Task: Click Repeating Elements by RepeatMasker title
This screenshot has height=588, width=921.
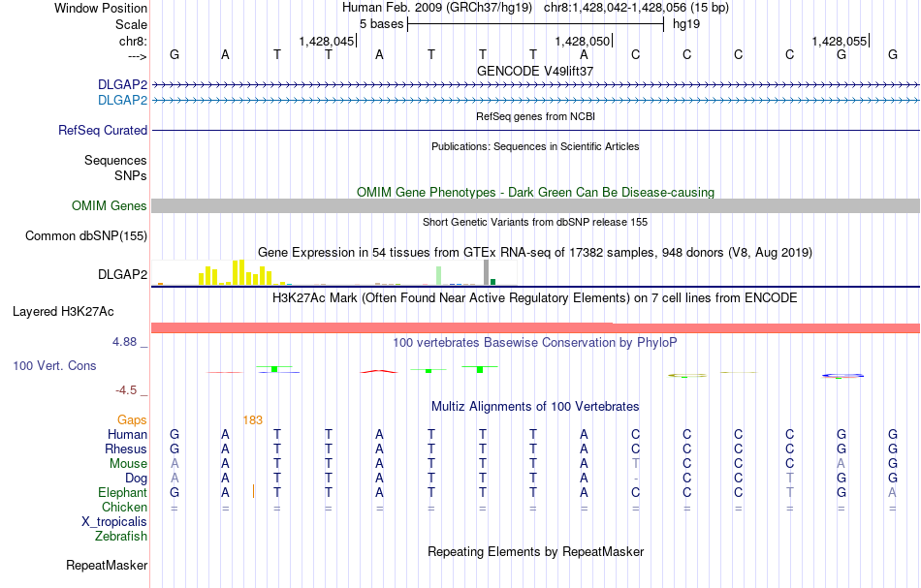Action: [x=535, y=551]
